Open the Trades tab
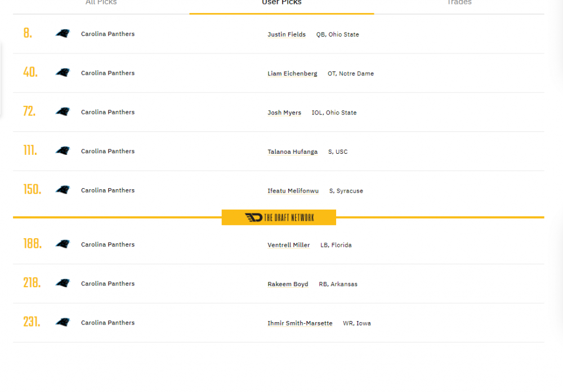This screenshot has width=563, height=392. pyautogui.click(x=459, y=3)
